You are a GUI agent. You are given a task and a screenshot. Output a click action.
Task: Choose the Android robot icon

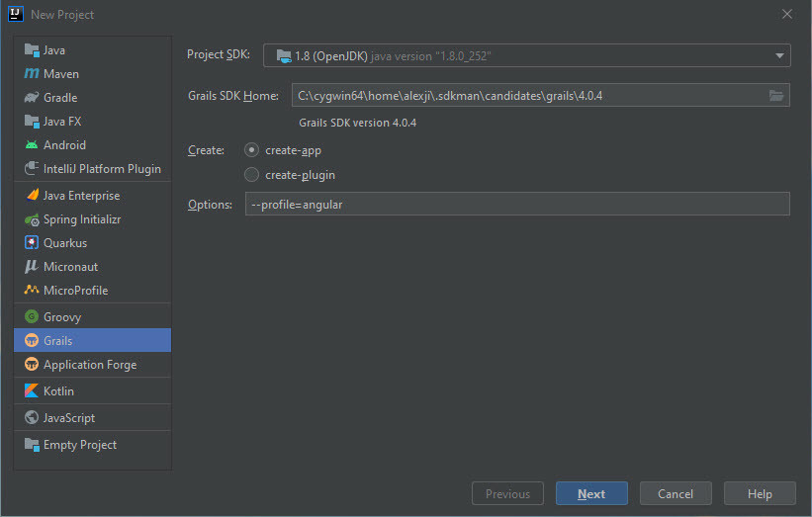32,145
